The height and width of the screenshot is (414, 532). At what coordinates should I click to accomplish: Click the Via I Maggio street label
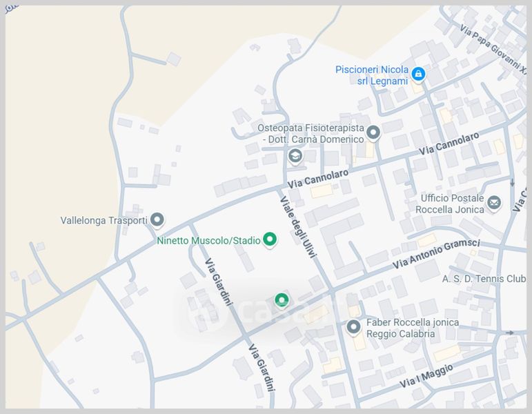click(426, 375)
